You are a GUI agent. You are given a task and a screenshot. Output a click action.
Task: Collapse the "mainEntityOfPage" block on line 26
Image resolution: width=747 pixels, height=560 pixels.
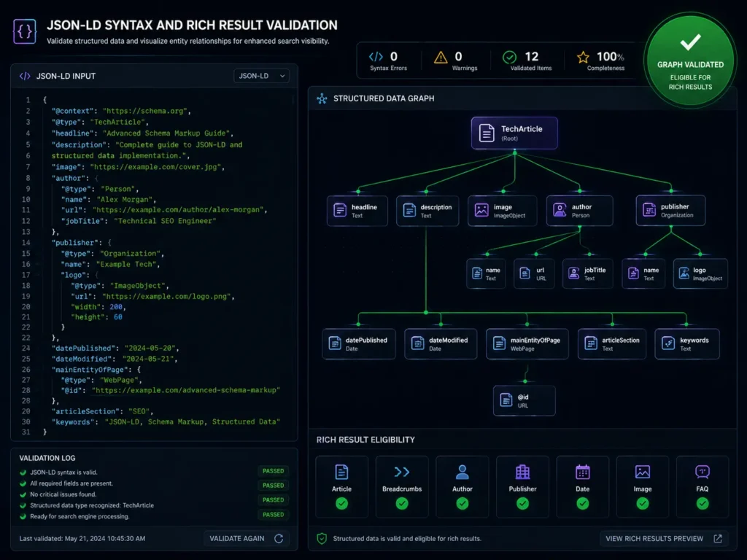click(139, 370)
